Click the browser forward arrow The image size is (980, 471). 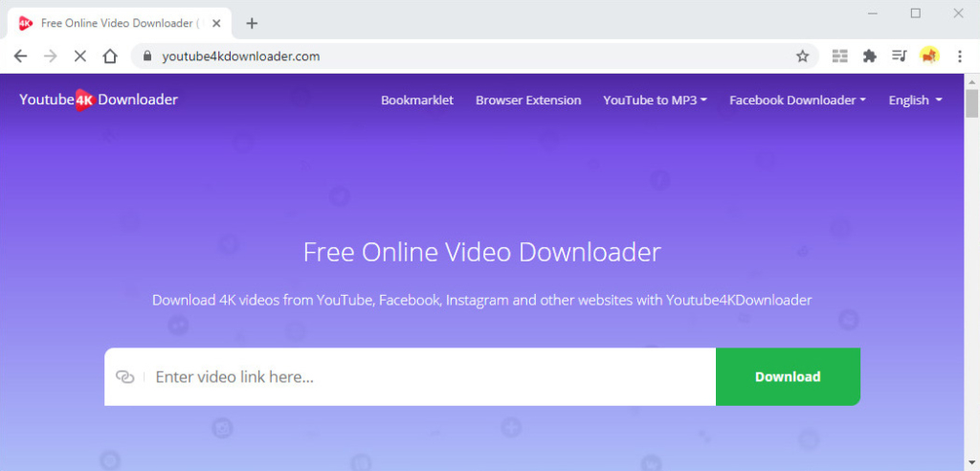coord(51,56)
